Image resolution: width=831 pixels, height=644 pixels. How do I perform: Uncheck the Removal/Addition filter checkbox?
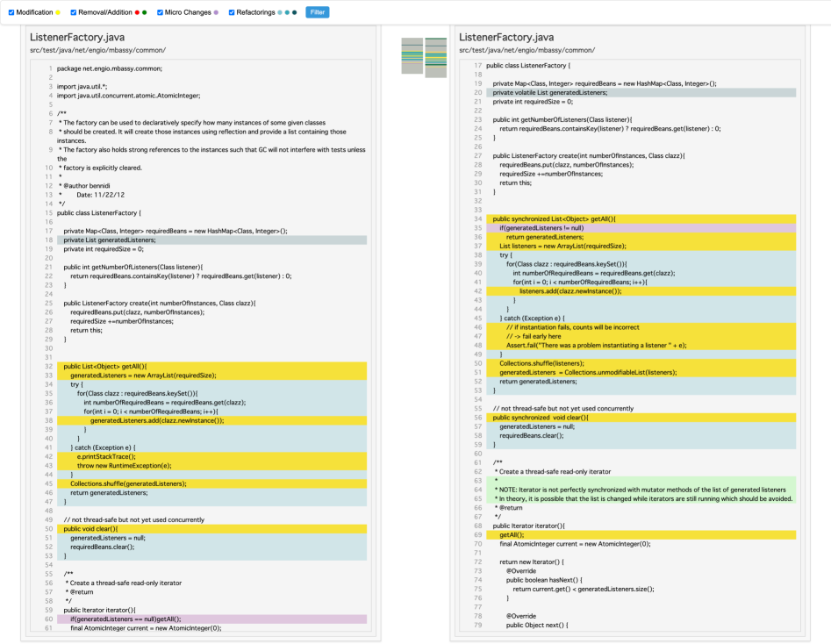tap(74, 12)
